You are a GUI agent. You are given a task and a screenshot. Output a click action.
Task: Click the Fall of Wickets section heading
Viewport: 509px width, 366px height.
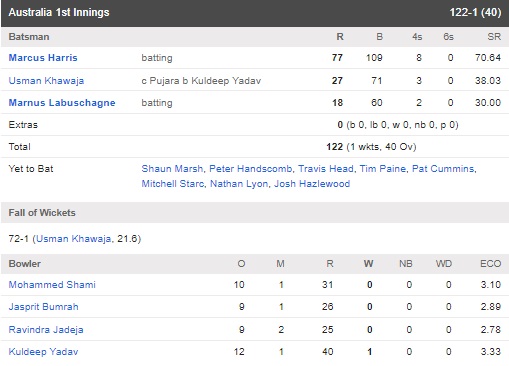42,213
